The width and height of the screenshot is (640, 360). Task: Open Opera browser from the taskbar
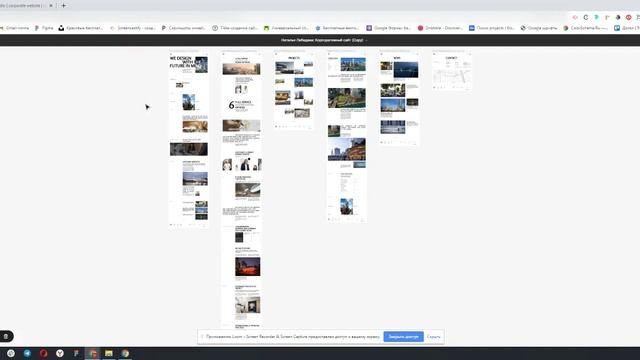point(44,353)
